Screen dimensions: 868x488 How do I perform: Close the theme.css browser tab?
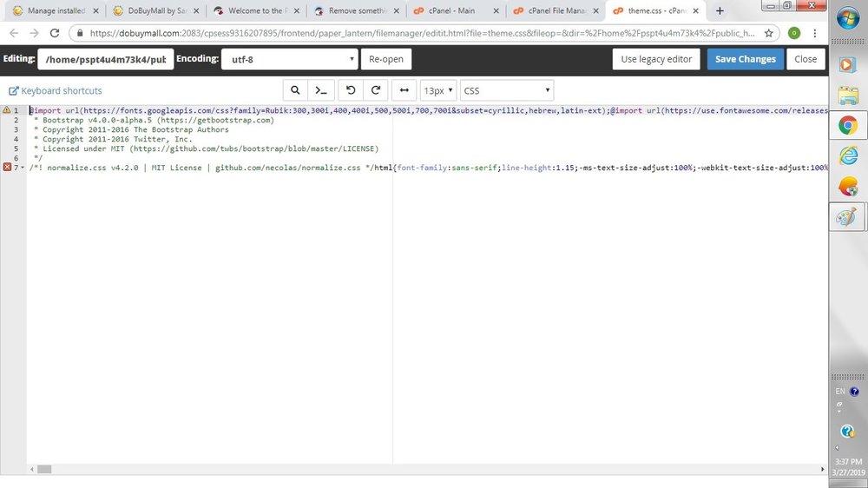[x=695, y=10]
